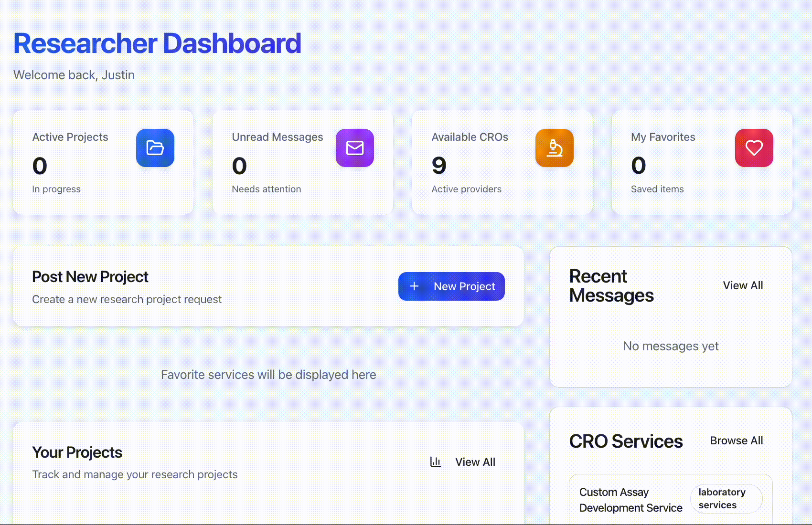Image resolution: width=812 pixels, height=525 pixels.
Task: Click the bar chart icon in Your Projects
Action: click(x=435, y=462)
